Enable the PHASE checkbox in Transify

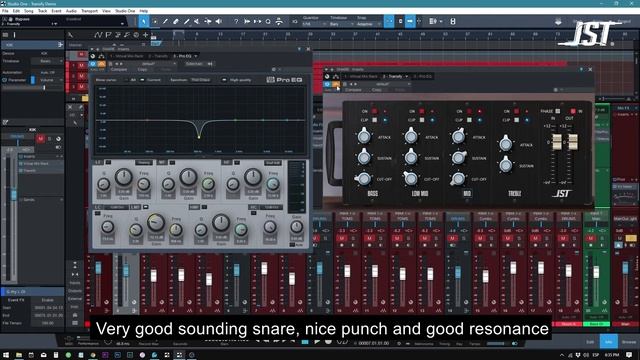tap(558, 111)
